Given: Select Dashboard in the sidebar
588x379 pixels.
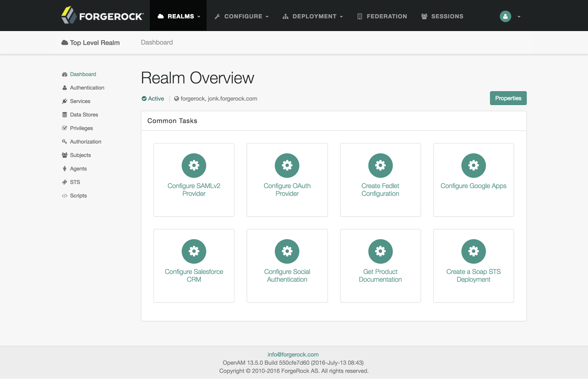Looking at the screenshot, I should [83, 74].
